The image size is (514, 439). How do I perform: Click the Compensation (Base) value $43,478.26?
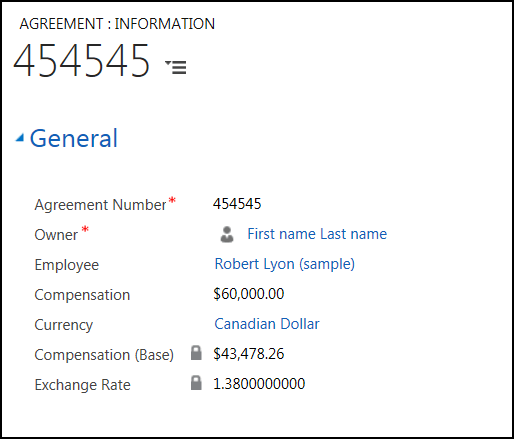point(249,354)
